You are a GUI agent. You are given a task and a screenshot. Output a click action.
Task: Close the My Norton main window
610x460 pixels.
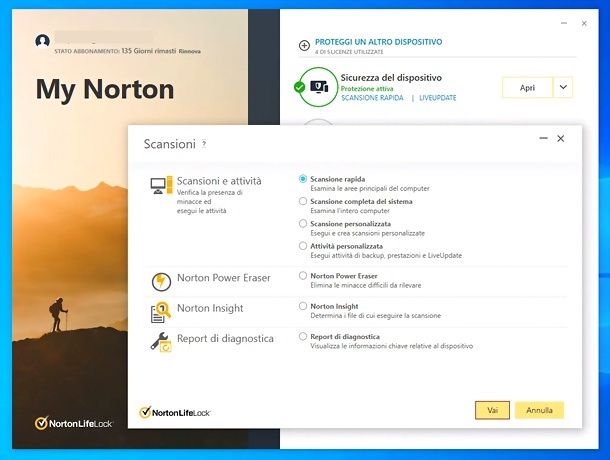click(x=584, y=23)
